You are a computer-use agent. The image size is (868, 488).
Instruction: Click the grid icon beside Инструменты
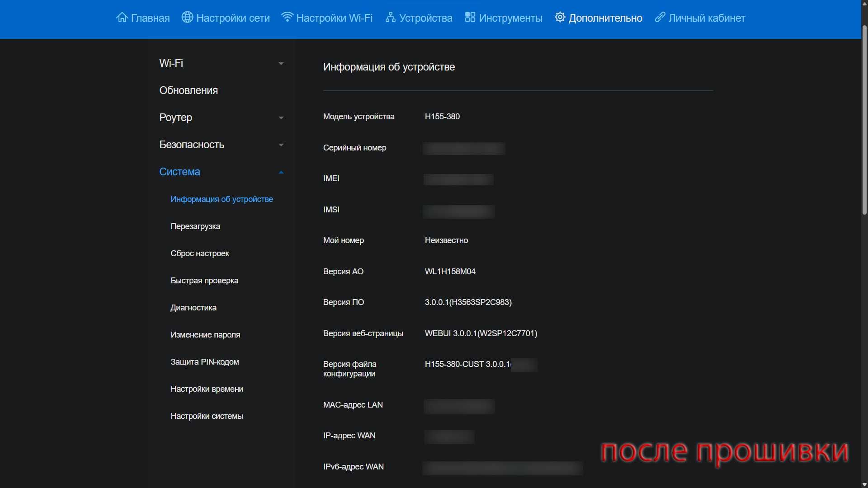pos(470,17)
